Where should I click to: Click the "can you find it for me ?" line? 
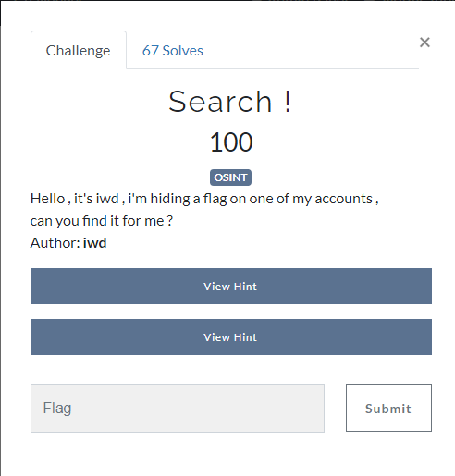pyautogui.click(x=102, y=221)
